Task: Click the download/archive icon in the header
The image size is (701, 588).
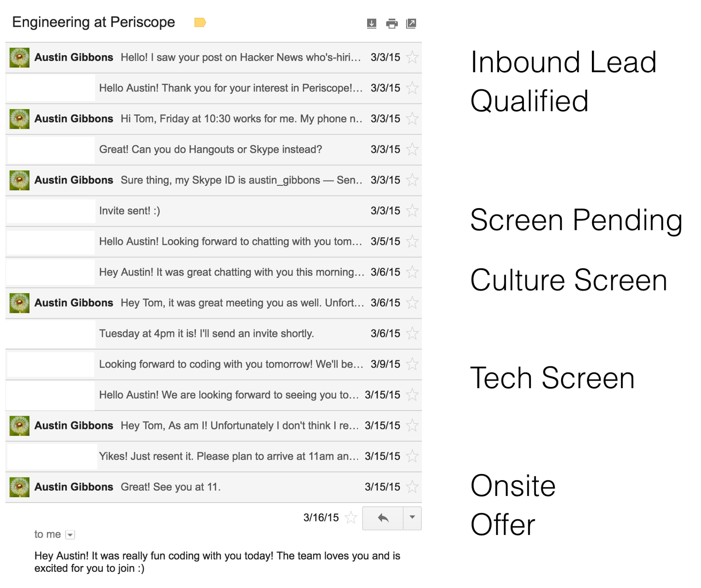Action: click(372, 24)
